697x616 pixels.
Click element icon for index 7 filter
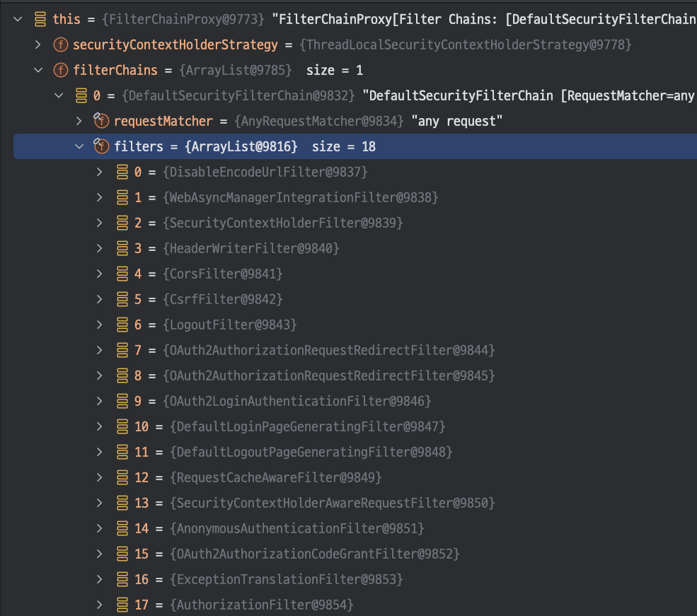tap(122, 350)
